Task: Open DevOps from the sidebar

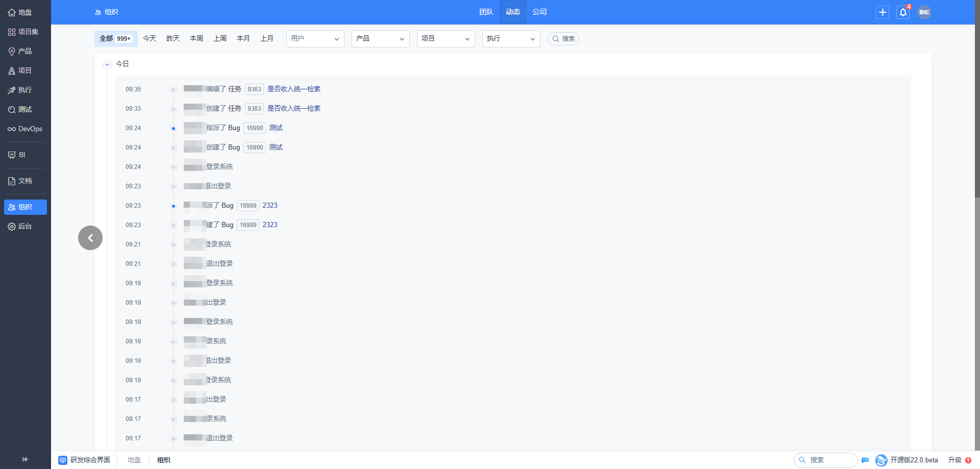Action: (x=12, y=129)
